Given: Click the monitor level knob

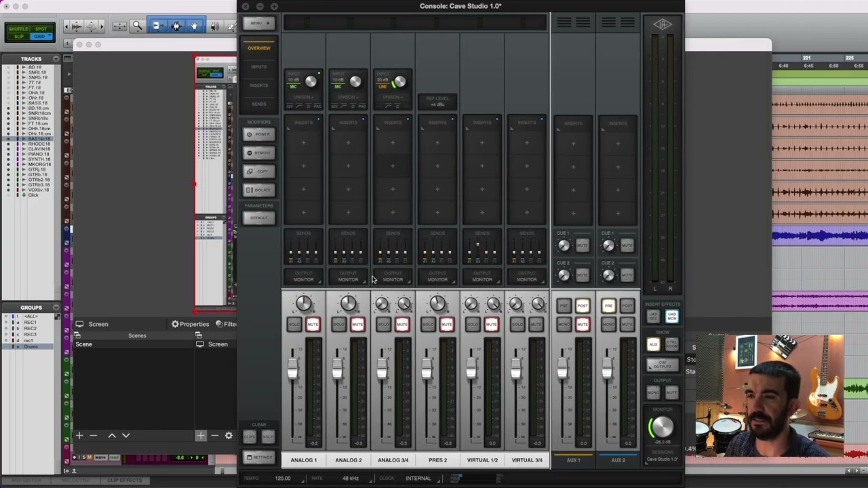Looking at the screenshot, I should point(662,427).
